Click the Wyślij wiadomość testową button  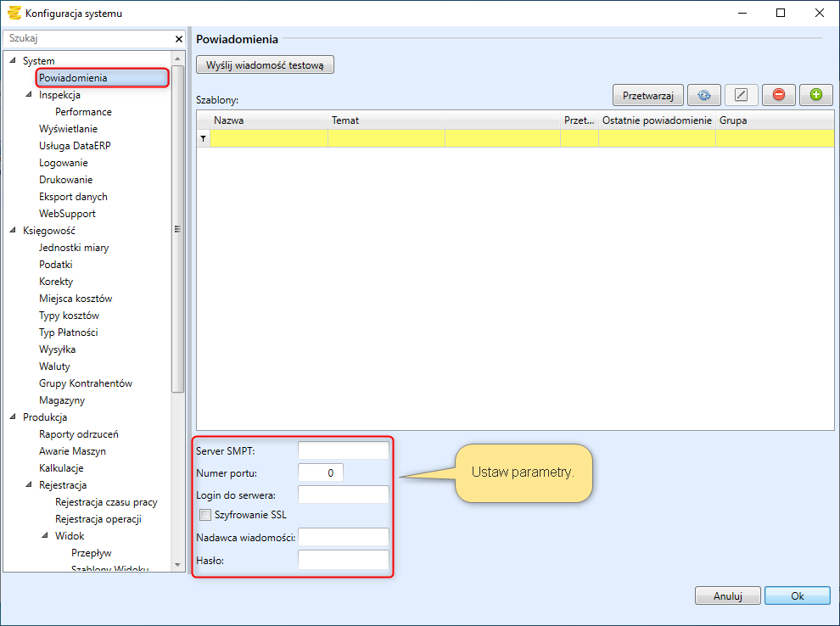coord(265,65)
